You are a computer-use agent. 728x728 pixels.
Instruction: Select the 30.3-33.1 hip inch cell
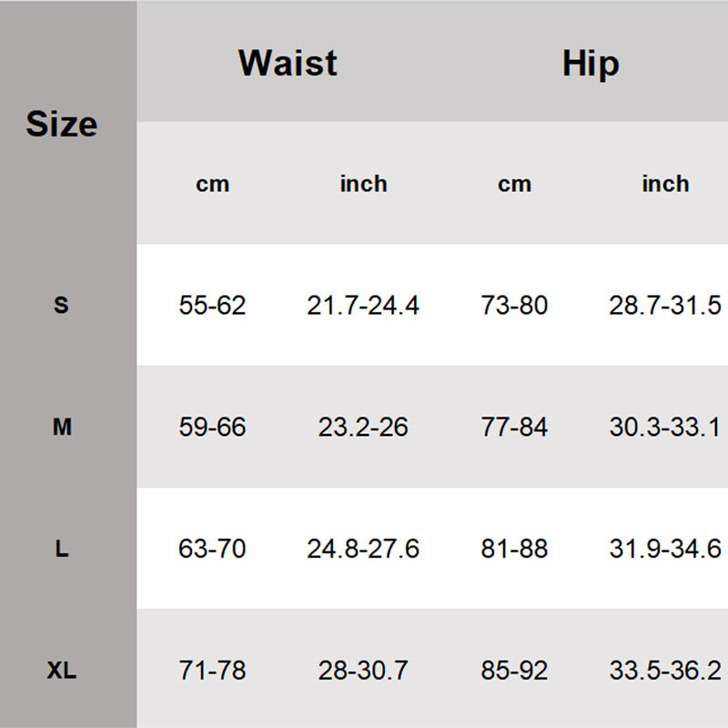665,427
